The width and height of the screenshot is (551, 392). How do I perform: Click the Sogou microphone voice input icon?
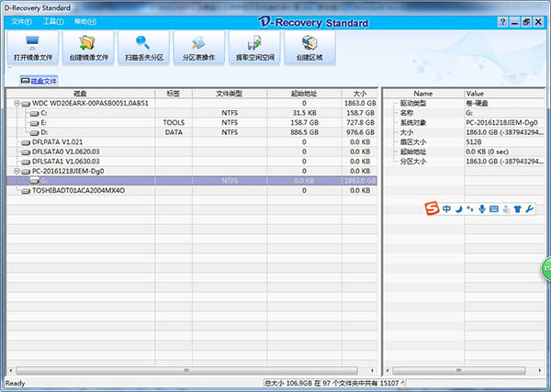click(482, 209)
